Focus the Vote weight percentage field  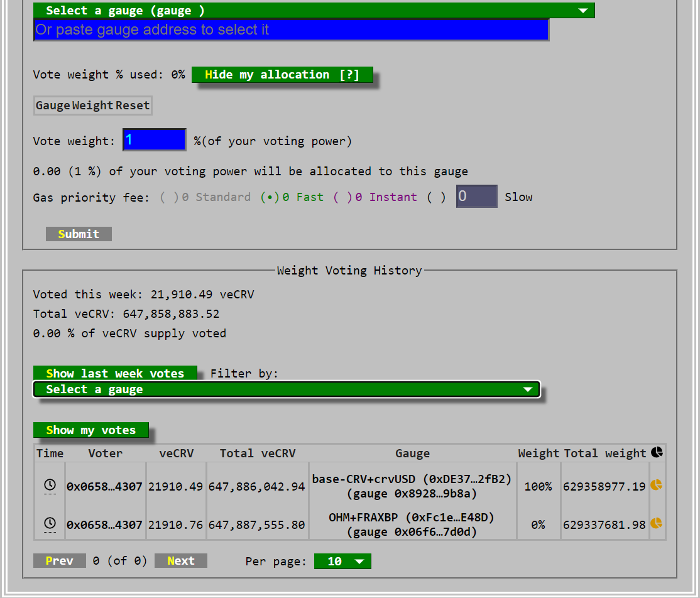click(x=155, y=140)
